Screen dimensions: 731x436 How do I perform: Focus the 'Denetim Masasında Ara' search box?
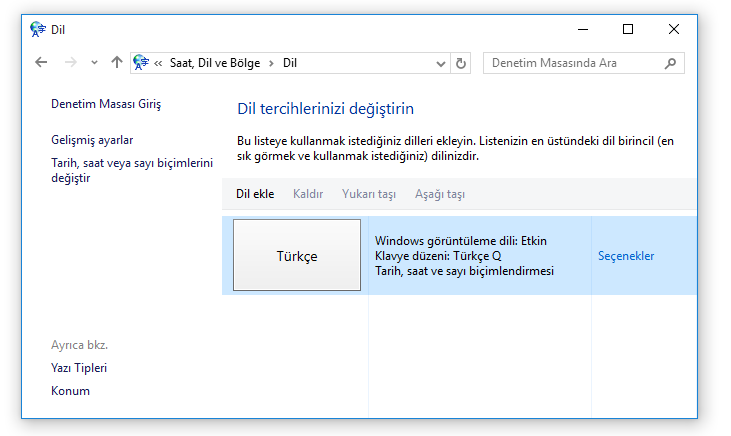pos(584,63)
